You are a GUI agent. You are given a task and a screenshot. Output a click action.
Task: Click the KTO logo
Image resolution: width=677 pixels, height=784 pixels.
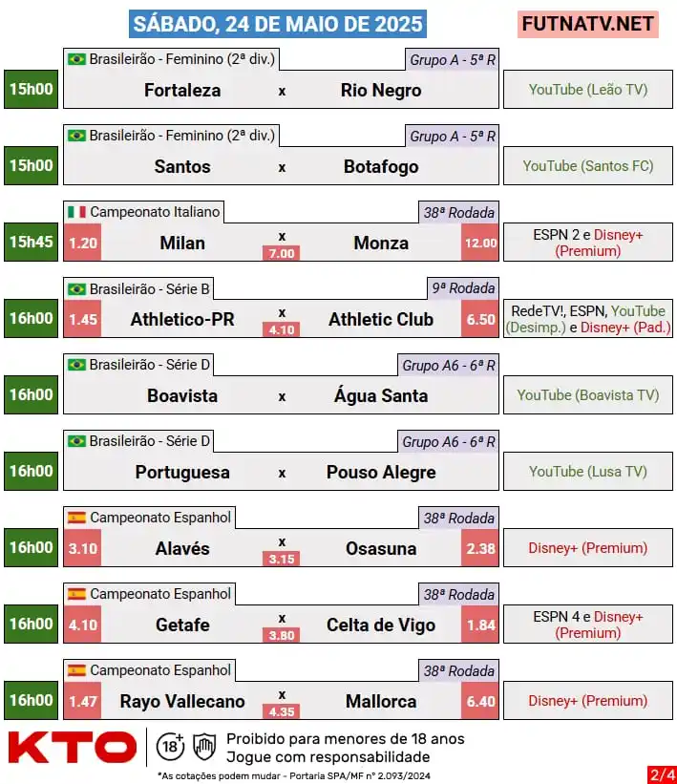click(x=73, y=747)
